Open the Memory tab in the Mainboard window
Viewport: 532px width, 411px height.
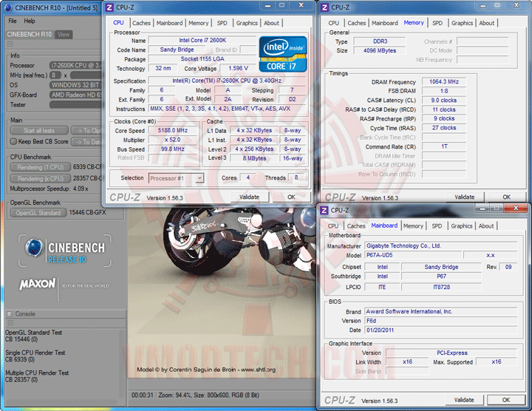tap(413, 226)
